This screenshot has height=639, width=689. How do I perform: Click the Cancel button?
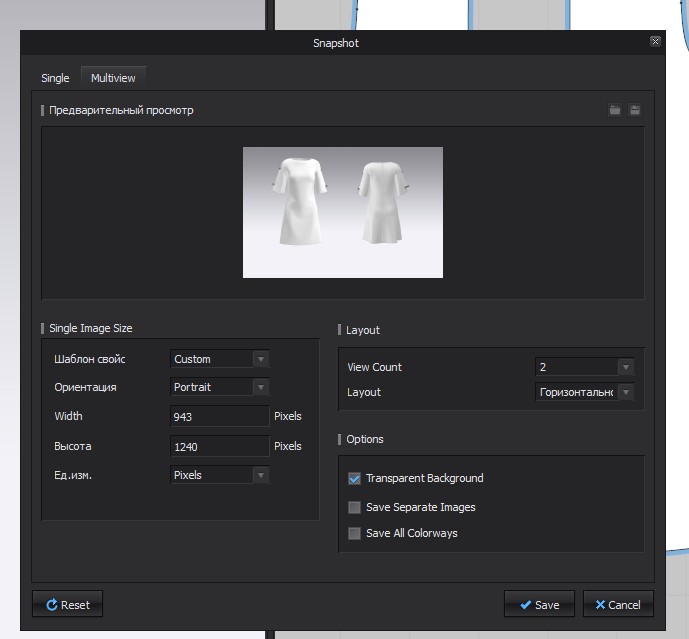point(618,605)
